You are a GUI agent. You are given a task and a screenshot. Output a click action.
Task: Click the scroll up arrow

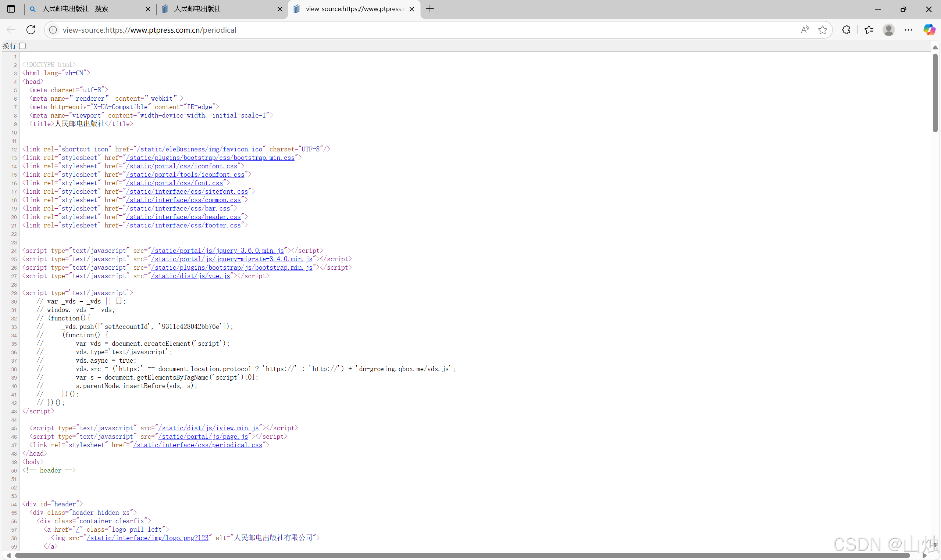pos(935,47)
